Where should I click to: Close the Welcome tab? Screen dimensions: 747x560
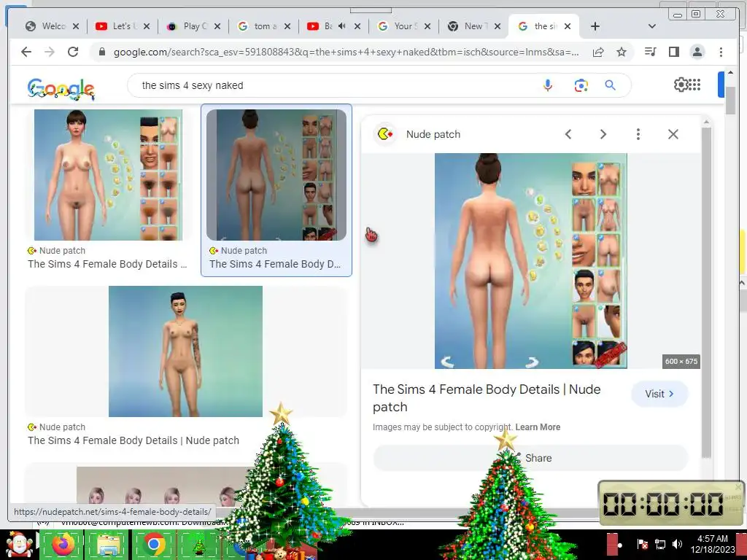[76, 27]
